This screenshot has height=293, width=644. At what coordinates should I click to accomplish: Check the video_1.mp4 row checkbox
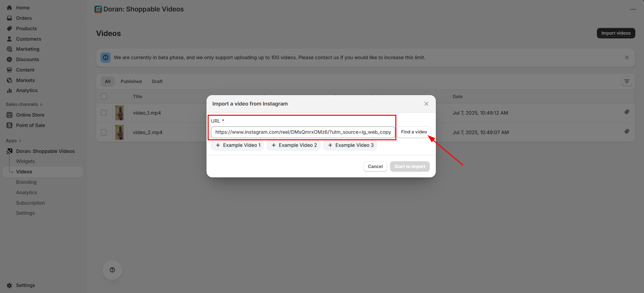point(104,113)
